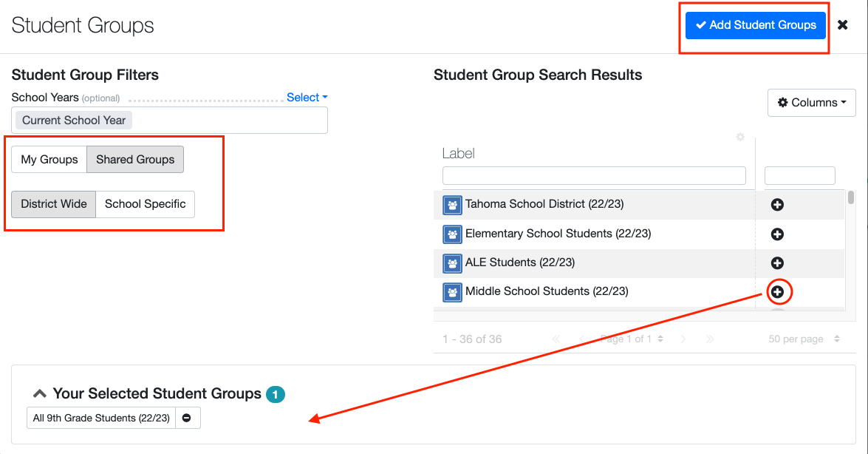Click the circled plus icon for Middle School Students

(x=779, y=292)
